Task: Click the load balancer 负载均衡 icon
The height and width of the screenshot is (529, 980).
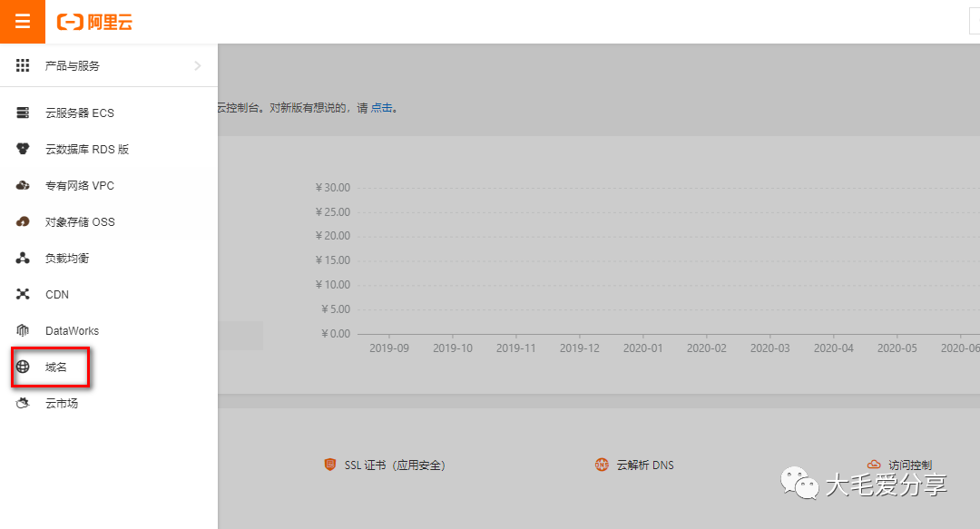Action: pyautogui.click(x=23, y=258)
